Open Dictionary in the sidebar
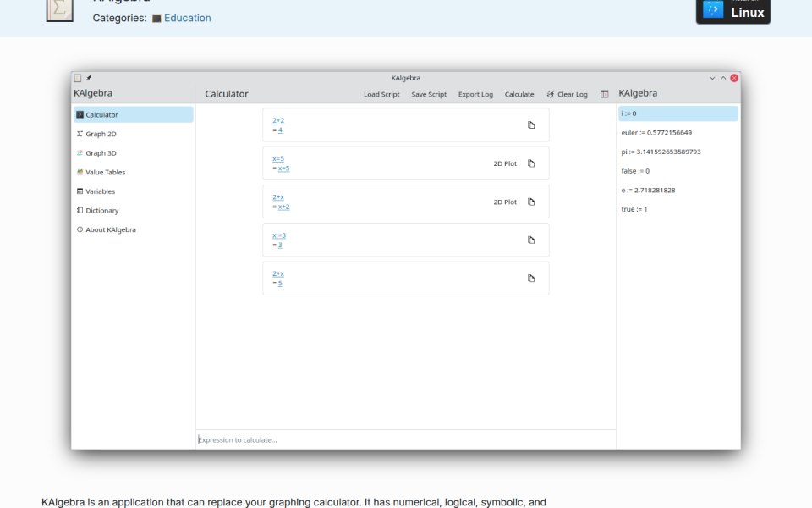Viewport: 812px width, 508px height. click(133, 211)
